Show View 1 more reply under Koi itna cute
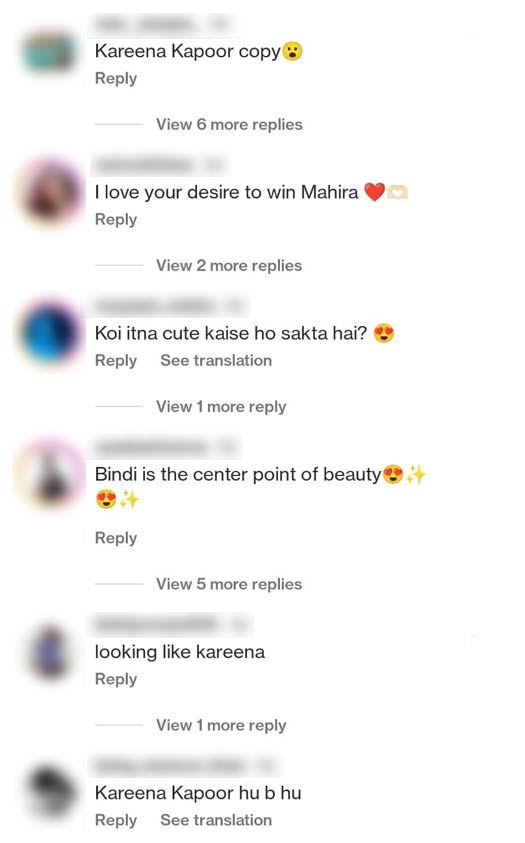 221,406
